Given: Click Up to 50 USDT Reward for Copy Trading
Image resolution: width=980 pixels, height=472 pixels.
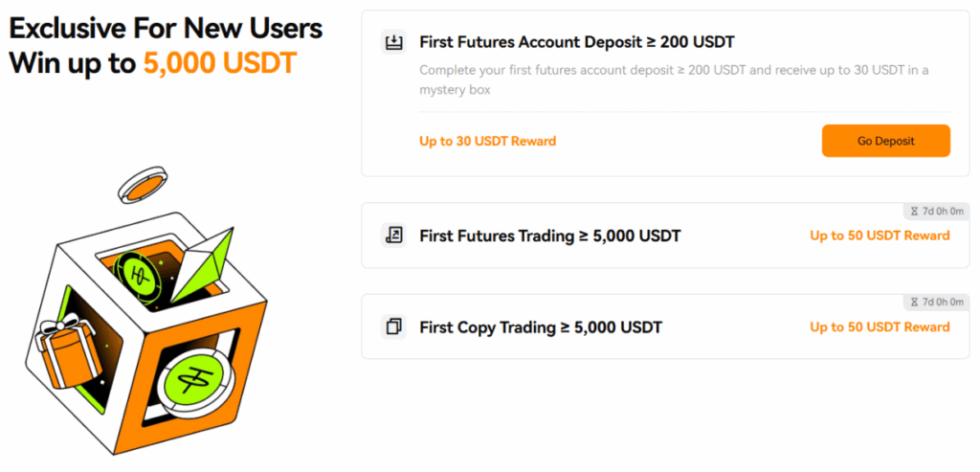Looking at the screenshot, I should [880, 327].
